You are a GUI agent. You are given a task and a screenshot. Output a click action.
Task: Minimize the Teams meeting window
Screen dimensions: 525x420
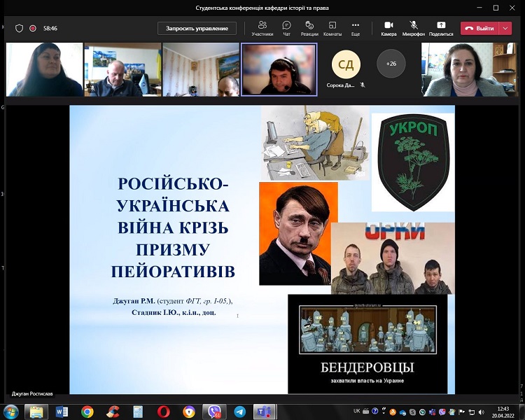click(x=480, y=8)
